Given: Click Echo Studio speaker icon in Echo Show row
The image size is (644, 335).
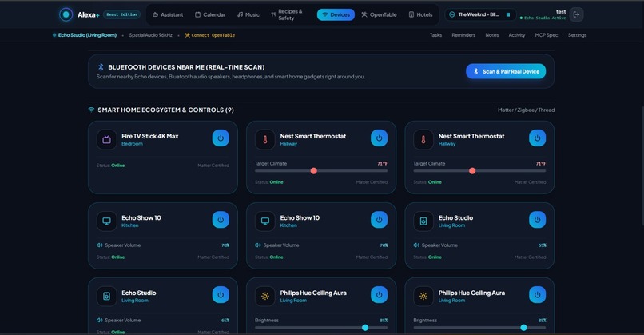Looking at the screenshot, I should coord(423,221).
